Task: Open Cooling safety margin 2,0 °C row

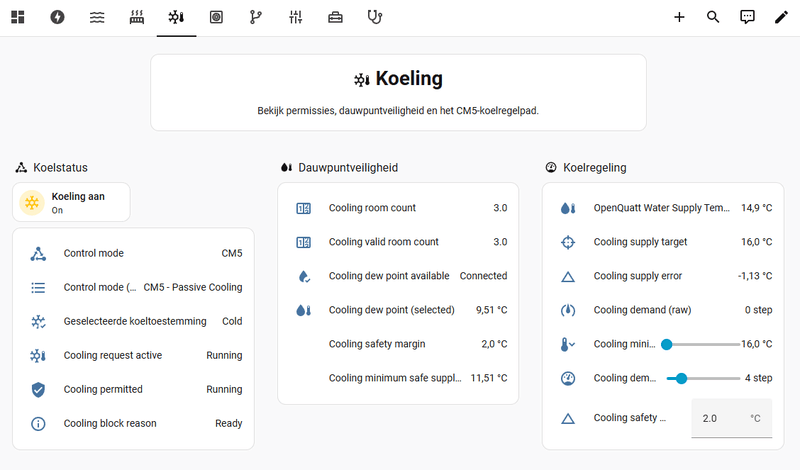Action: 398,344
